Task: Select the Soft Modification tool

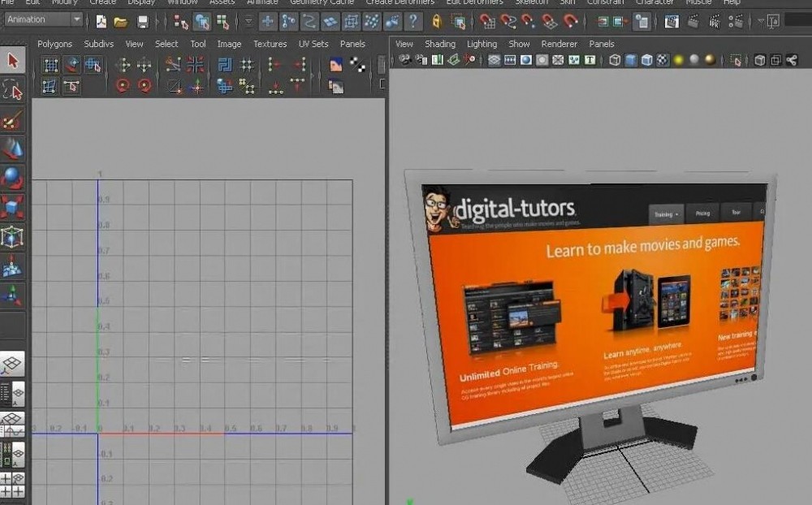Action: click(x=12, y=266)
